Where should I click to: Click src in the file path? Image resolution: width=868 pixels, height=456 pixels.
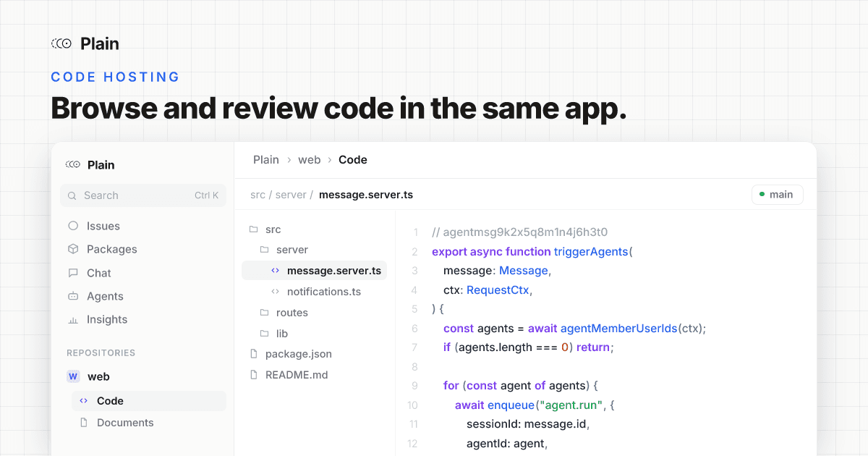[258, 195]
